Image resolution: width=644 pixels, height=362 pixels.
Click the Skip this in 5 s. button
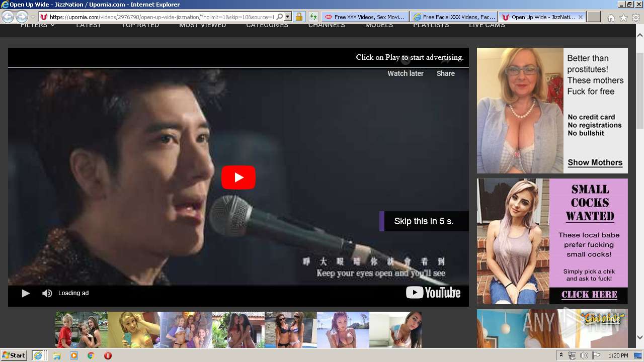(x=424, y=221)
